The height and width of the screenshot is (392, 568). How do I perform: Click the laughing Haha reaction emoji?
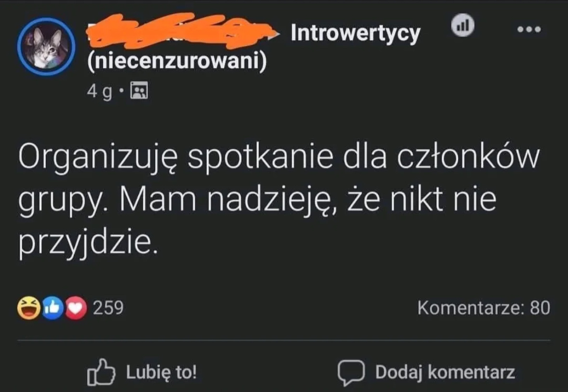click(28, 308)
